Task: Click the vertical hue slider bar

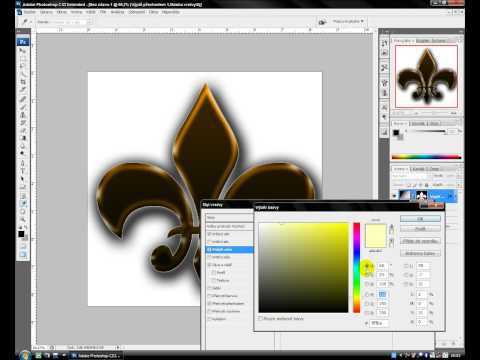Action: pyautogui.click(x=357, y=268)
